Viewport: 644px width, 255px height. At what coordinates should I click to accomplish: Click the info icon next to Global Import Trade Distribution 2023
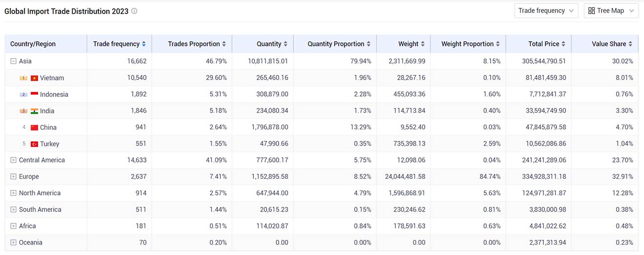click(x=134, y=11)
